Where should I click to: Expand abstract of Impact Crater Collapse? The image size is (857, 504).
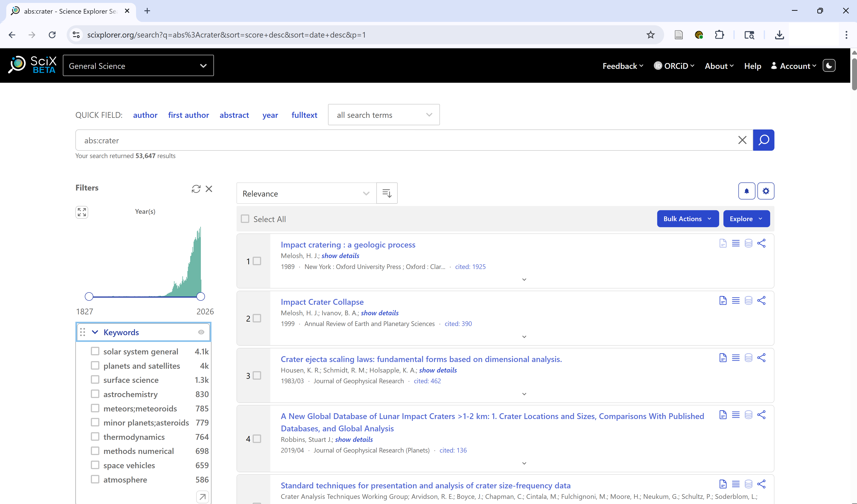[x=524, y=337]
